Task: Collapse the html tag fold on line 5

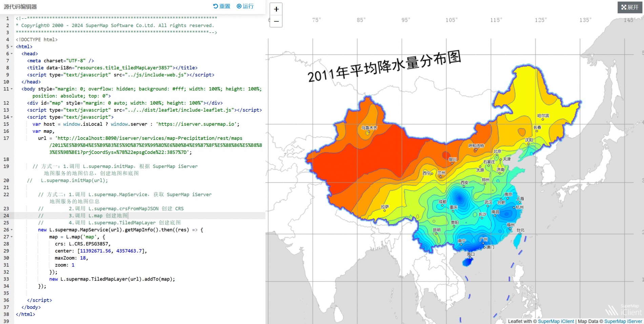Action: click(x=12, y=47)
